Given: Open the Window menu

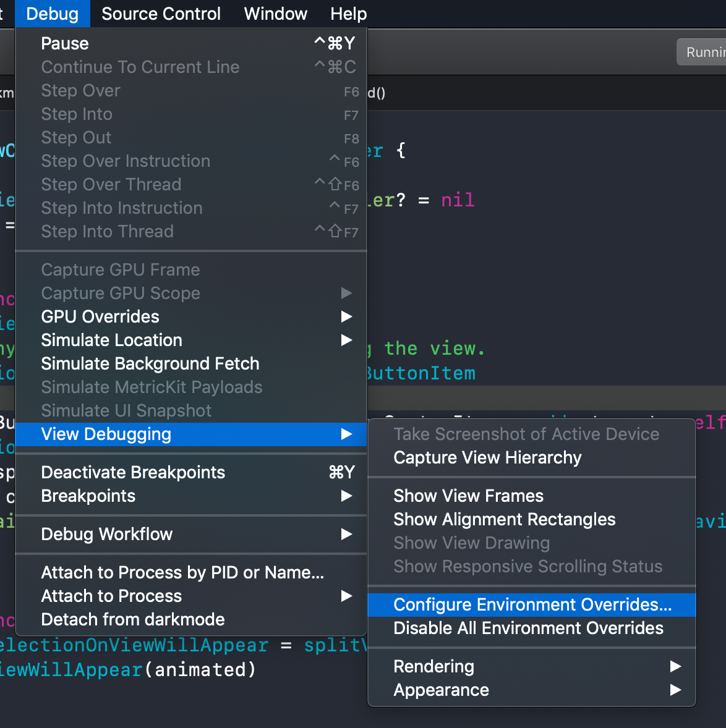Looking at the screenshot, I should [x=275, y=14].
